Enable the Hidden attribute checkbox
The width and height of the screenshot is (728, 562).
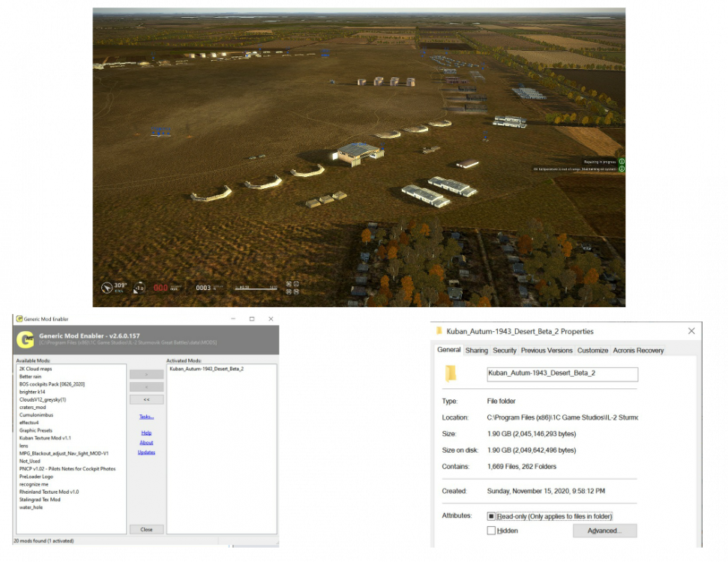pos(491,531)
